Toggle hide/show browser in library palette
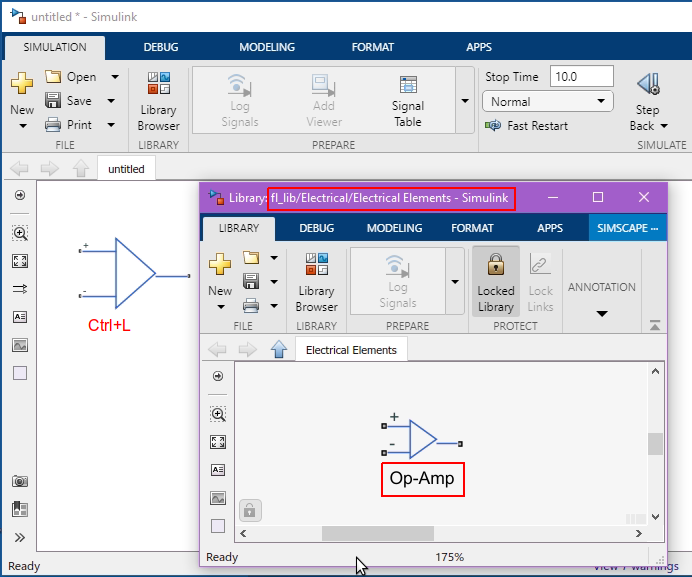 (x=218, y=376)
